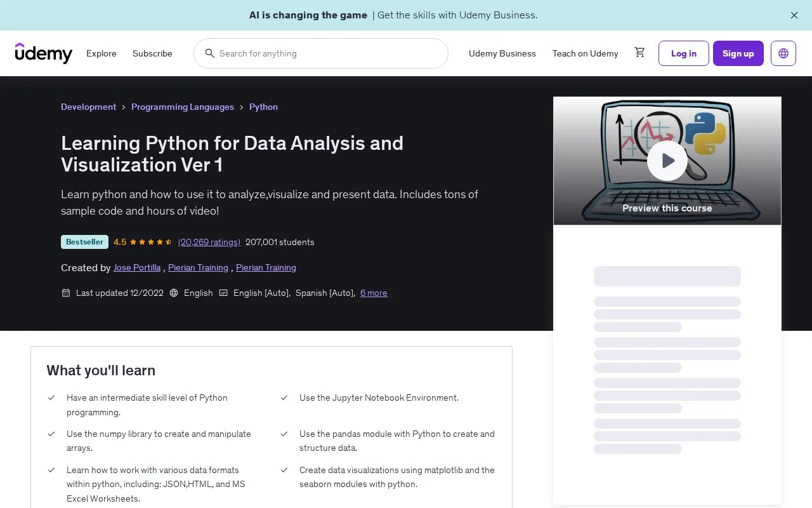Screen dimensions: 812x508
Task: Click the star rating icons
Action: coord(151,242)
